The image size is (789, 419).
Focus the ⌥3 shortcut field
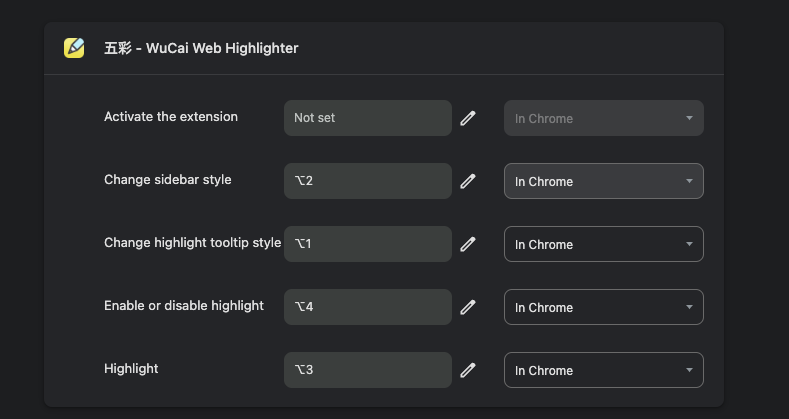pyautogui.click(x=368, y=370)
